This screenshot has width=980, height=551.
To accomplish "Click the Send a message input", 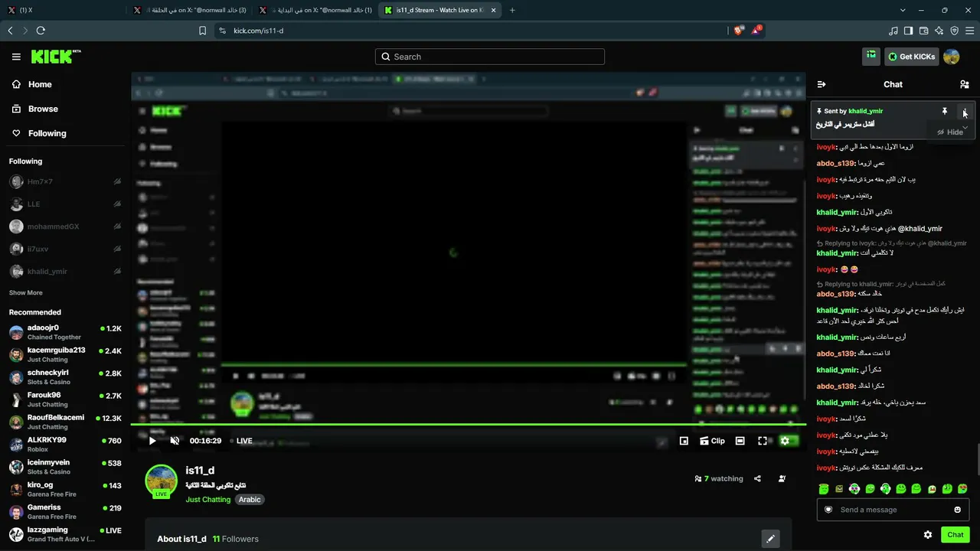I will 893,510.
